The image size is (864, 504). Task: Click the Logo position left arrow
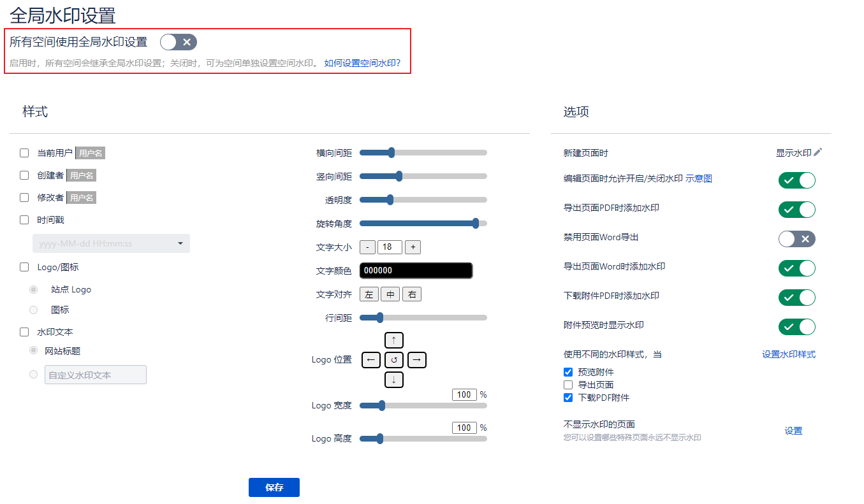point(371,360)
